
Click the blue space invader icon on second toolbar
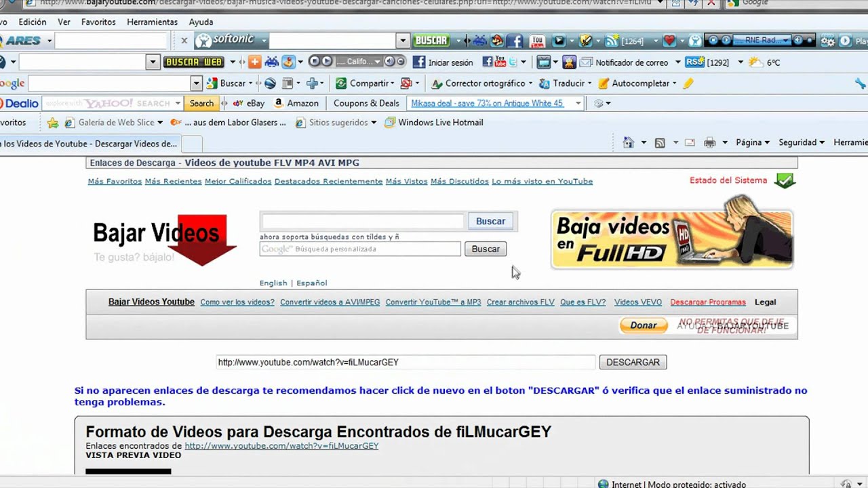(272, 62)
